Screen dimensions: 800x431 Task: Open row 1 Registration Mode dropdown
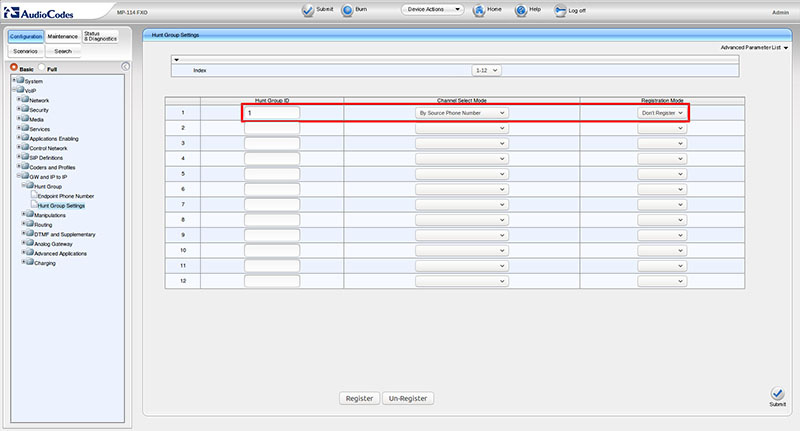[x=662, y=113]
